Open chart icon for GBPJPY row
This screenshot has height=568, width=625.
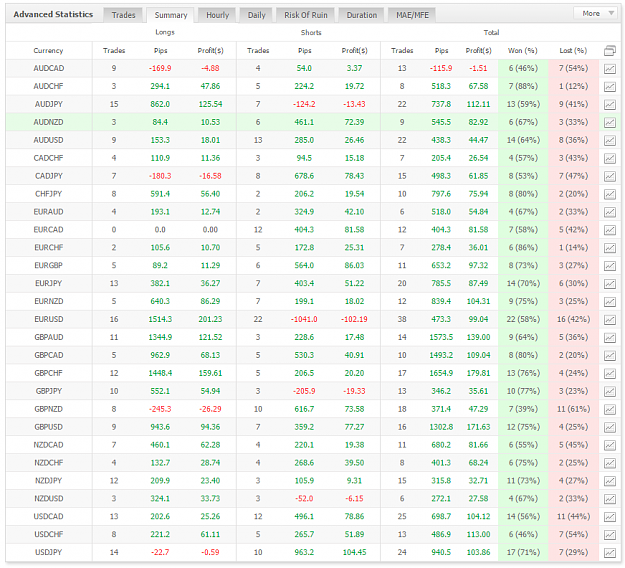point(609,391)
